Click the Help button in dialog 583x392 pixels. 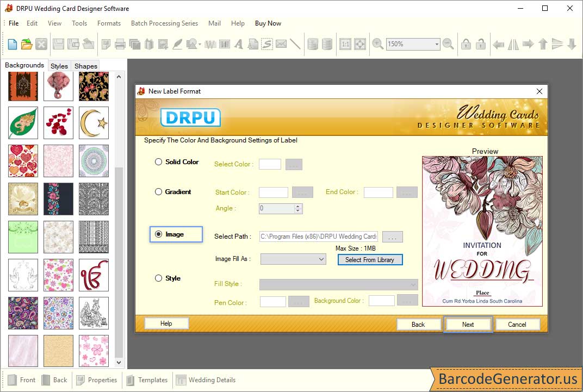166,323
